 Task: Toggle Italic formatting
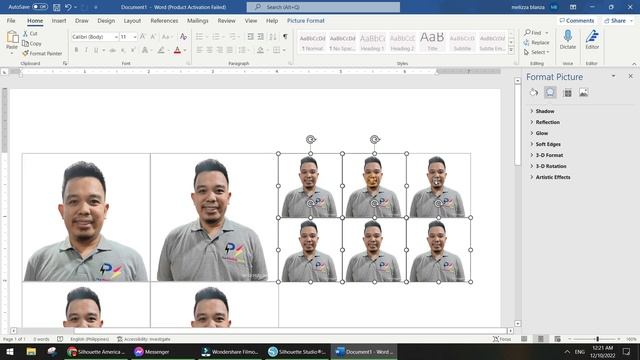[86, 50]
